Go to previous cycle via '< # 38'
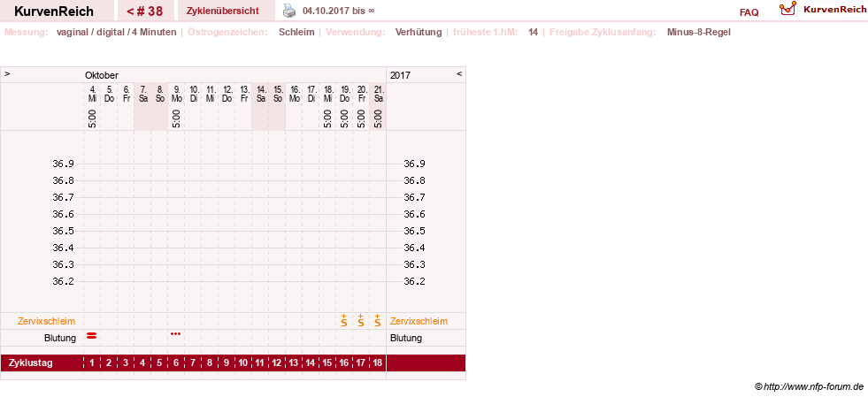The width and height of the screenshot is (868, 397). (144, 11)
